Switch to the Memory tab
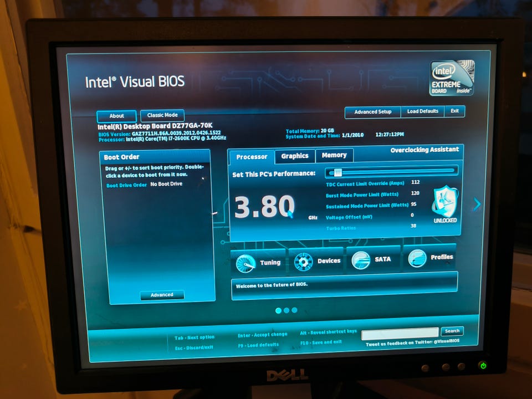The image size is (532, 399). pyautogui.click(x=334, y=155)
